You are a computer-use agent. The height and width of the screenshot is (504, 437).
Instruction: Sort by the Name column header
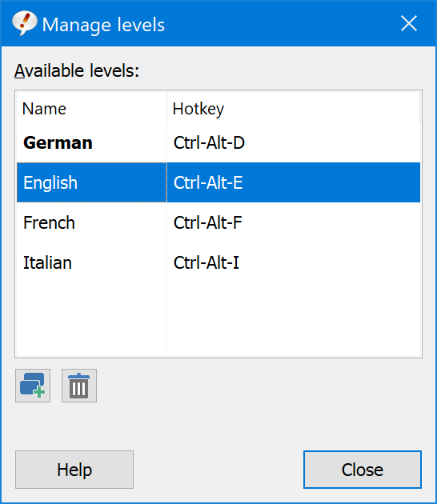click(x=92, y=108)
